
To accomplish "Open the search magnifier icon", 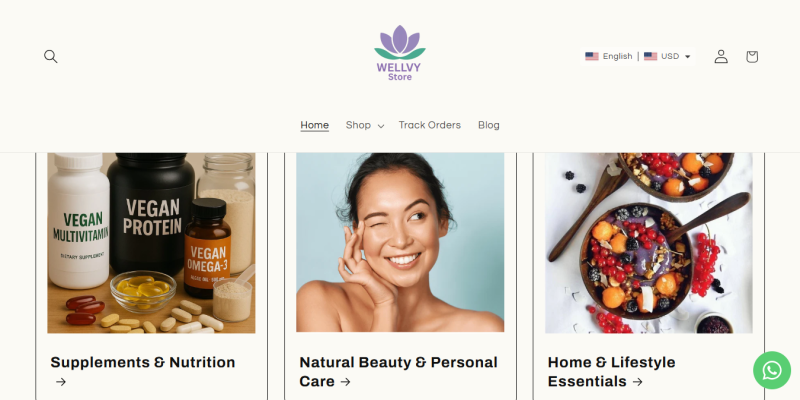I will click(x=51, y=56).
